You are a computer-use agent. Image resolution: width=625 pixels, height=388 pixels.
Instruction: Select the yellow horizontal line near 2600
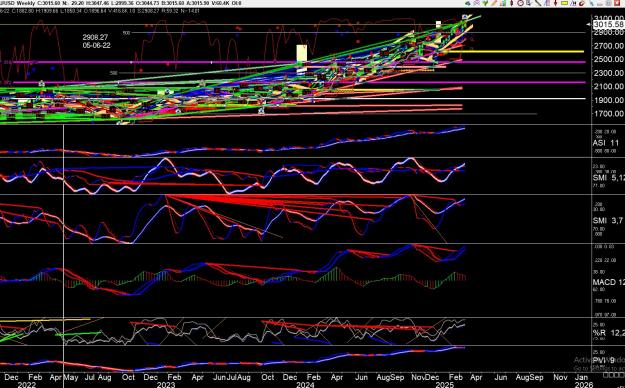coord(516,51)
